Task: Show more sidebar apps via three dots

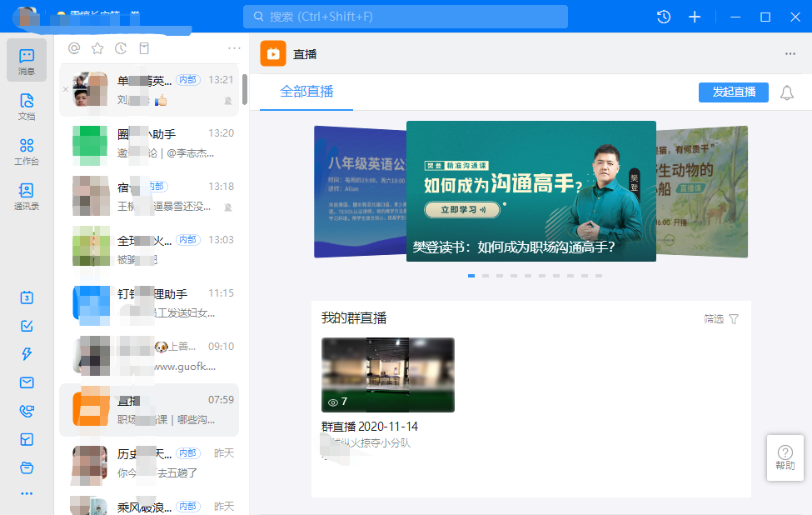Action: click(x=27, y=493)
